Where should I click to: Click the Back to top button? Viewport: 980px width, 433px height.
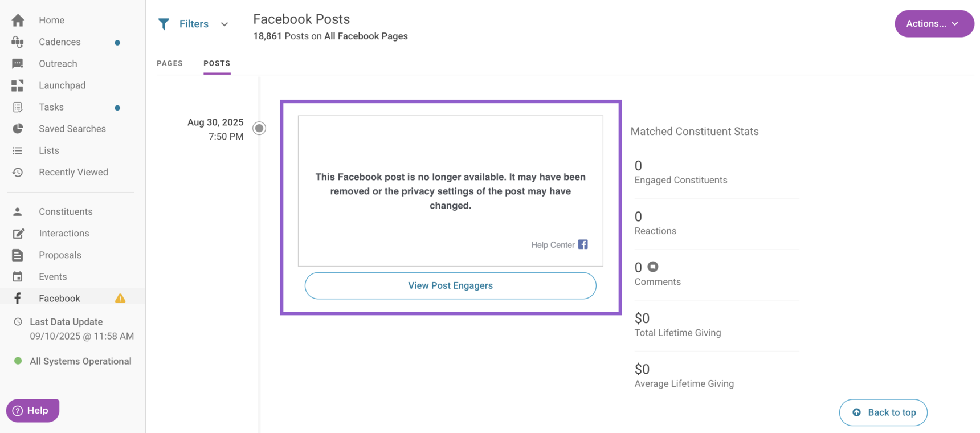[x=883, y=412]
